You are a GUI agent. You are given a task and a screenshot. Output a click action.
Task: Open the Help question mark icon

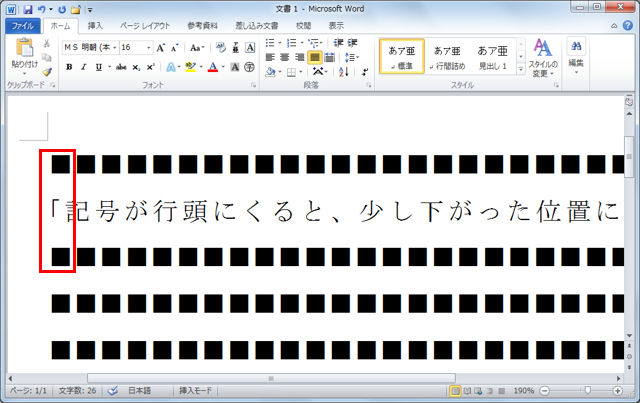point(628,26)
